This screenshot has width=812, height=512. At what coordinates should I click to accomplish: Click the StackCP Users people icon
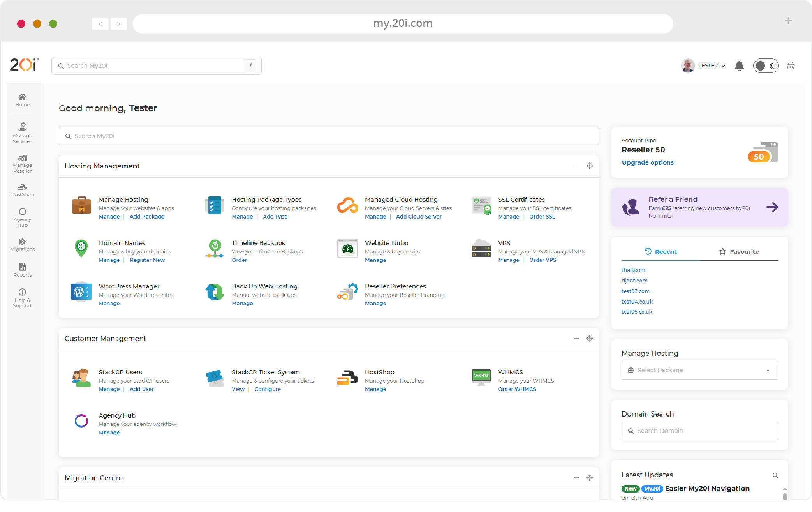point(81,378)
